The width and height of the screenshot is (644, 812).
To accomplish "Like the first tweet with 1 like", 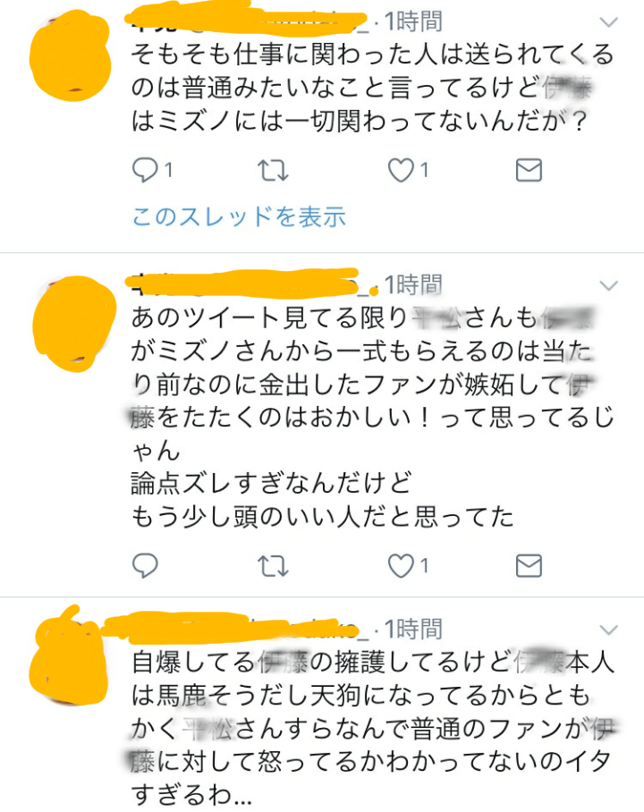I will coord(402,170).
